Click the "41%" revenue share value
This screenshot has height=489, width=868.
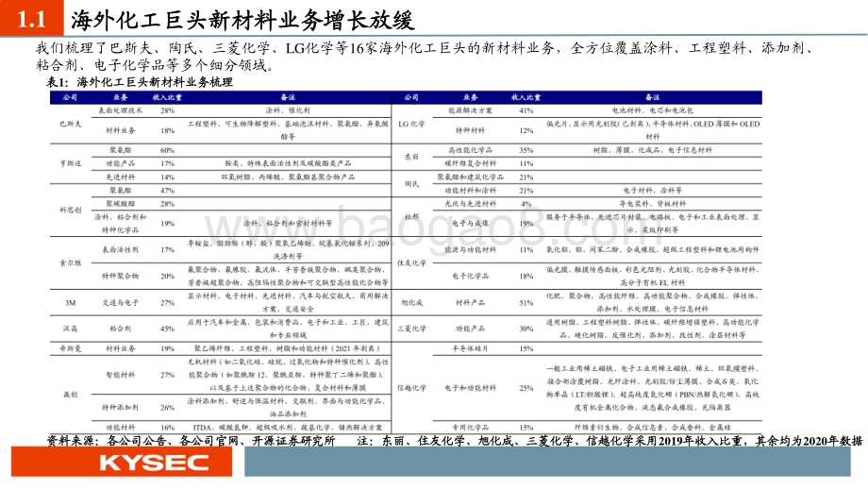(x=526, y=110)
